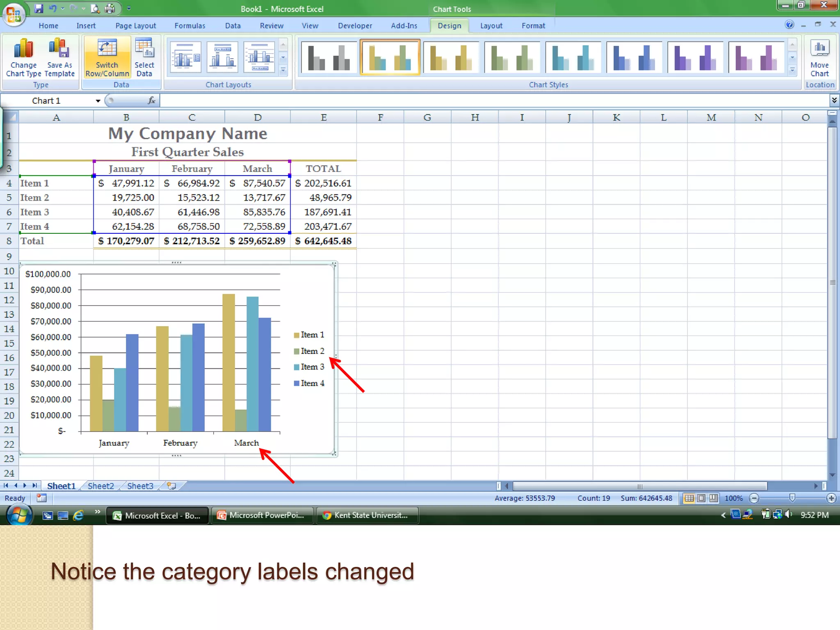The image size is (840, 630).
Task: Select the purple chart style swatch
Action: pos(695,57)
